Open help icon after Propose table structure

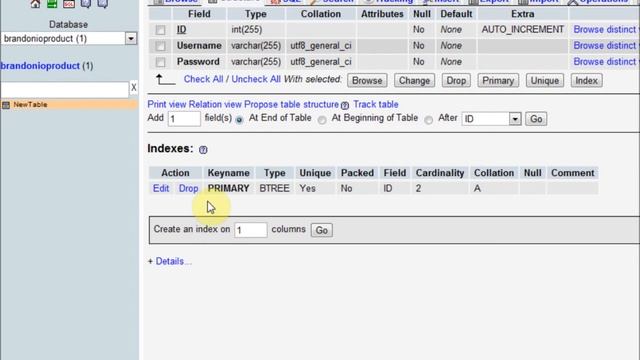(x=345, y=105)
